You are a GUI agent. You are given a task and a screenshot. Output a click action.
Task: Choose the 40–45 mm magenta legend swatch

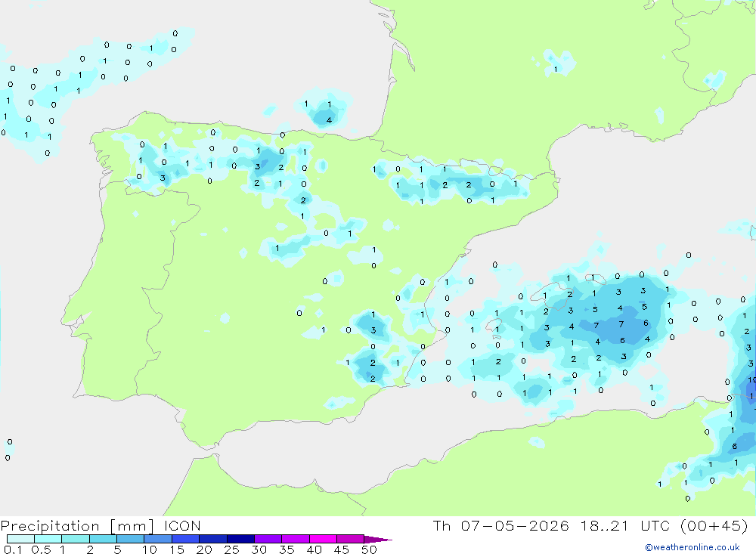(323, 539)
